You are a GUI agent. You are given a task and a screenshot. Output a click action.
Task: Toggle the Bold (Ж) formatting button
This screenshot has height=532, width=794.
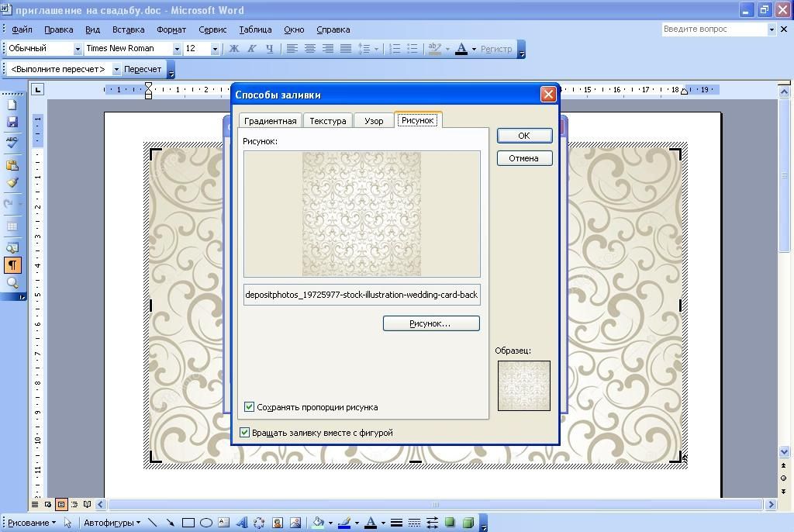coord(234,48)
